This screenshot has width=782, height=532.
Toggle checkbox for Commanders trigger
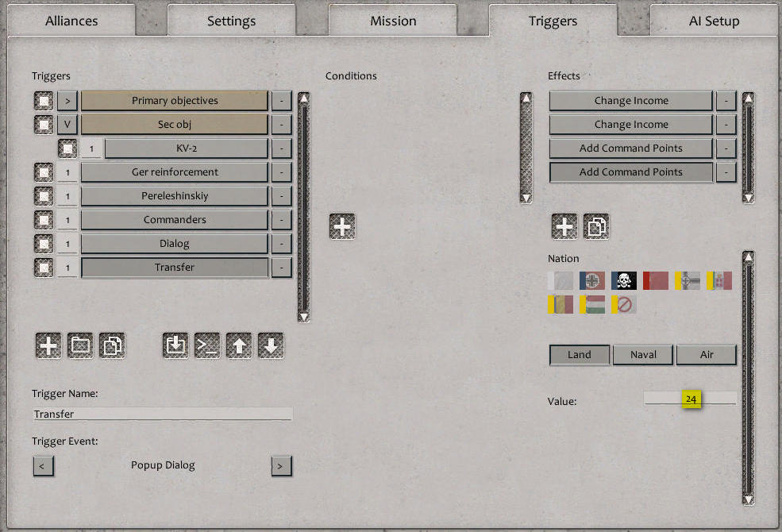coord(44,220)
